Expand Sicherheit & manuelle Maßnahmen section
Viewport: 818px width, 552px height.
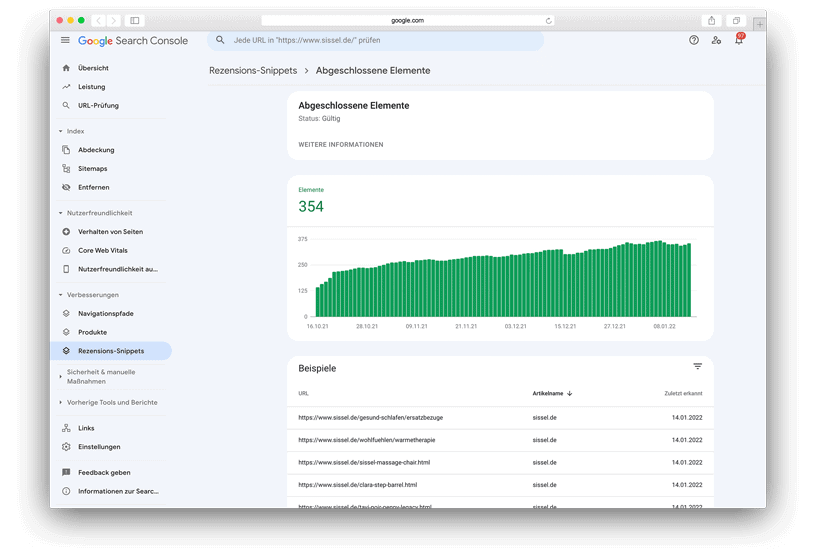pos(61,376)
